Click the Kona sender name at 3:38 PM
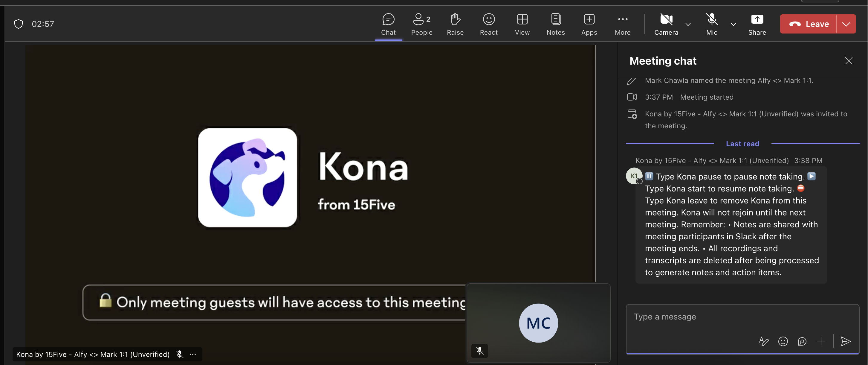Screen dimensions: 868x365 coord(712,161)
